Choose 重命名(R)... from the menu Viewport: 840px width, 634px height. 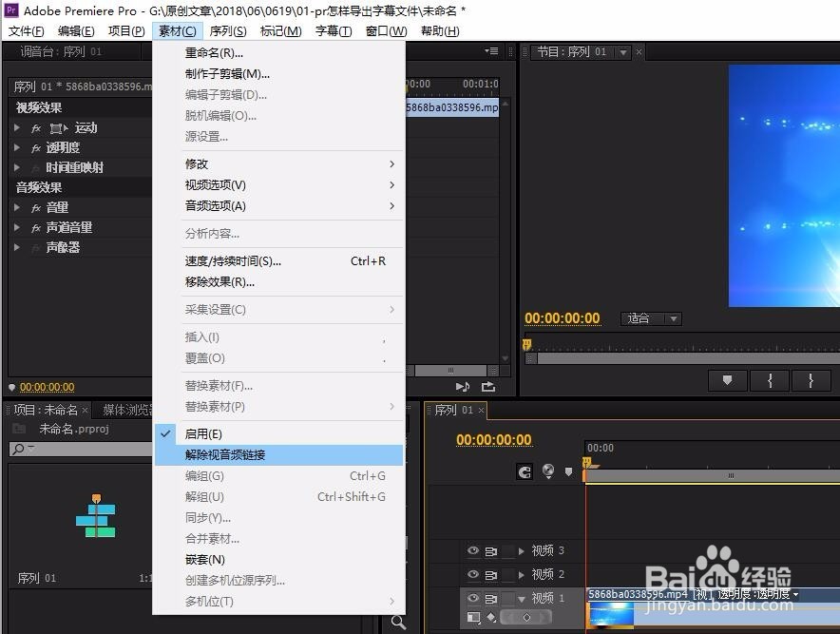[278, 53]
